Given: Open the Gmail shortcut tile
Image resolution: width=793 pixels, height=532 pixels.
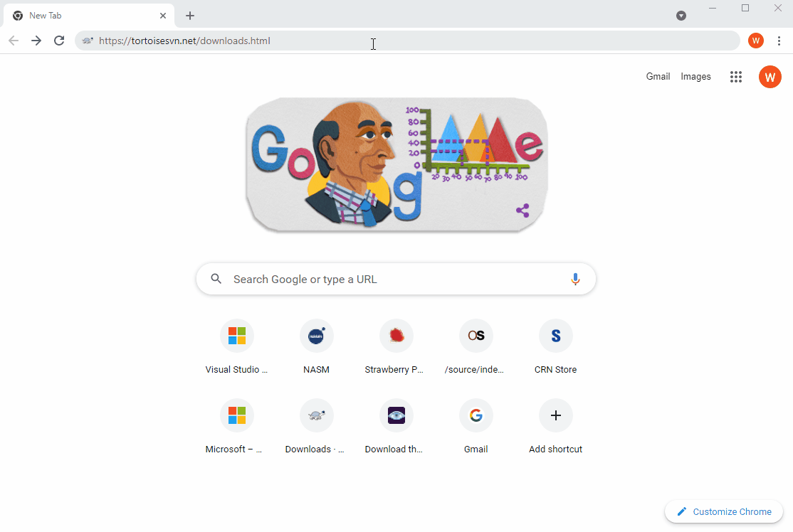Looking at the screenshot, I should 476,416.
